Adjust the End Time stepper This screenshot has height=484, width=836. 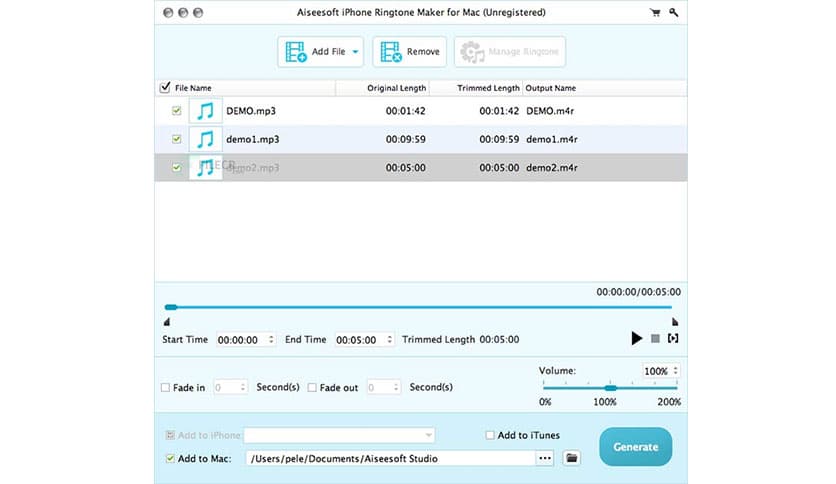pyautogui.click(x=389, y=340)
